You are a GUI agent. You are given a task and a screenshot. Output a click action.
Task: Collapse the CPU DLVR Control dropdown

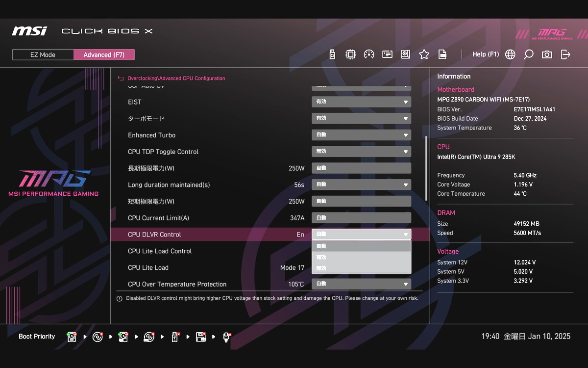click(x=361, y=235)
